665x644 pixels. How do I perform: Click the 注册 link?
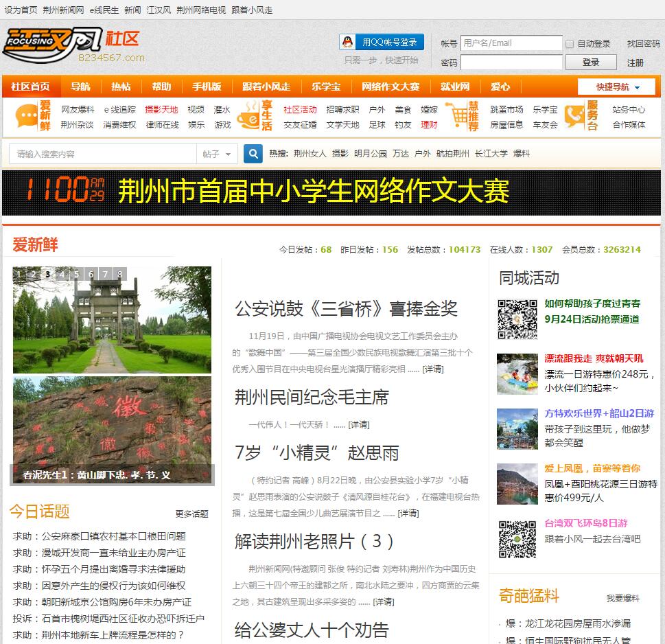click(635, 62)
